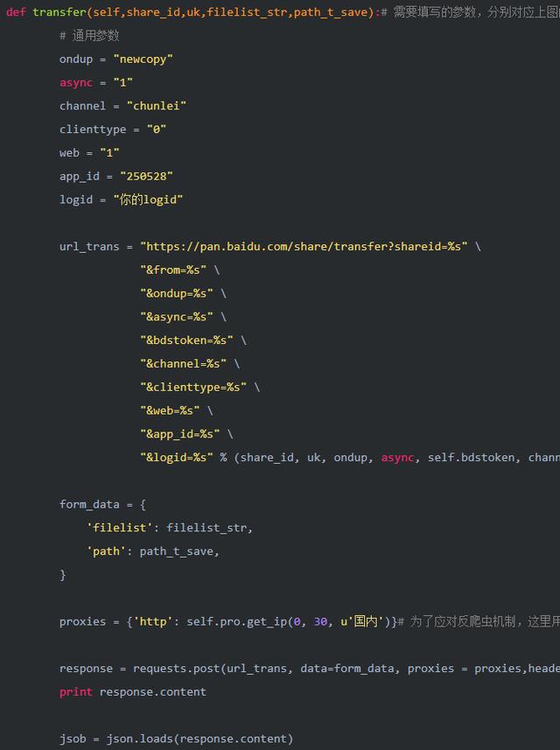Click the 'print response.content' line
This screenshot has height=750, width=560.
133,691
